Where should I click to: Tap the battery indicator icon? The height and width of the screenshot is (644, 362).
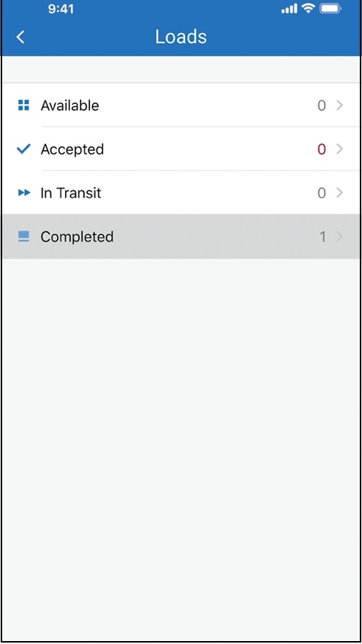331,9
